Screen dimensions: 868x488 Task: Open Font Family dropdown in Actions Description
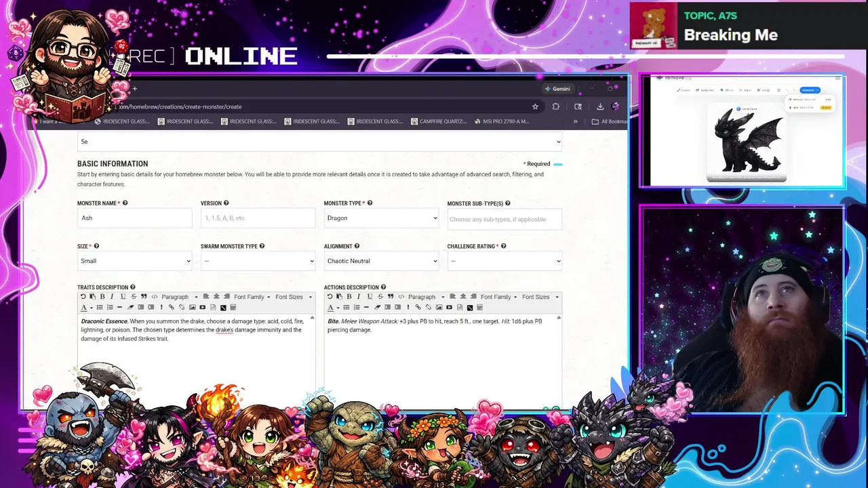pos(498,297)
